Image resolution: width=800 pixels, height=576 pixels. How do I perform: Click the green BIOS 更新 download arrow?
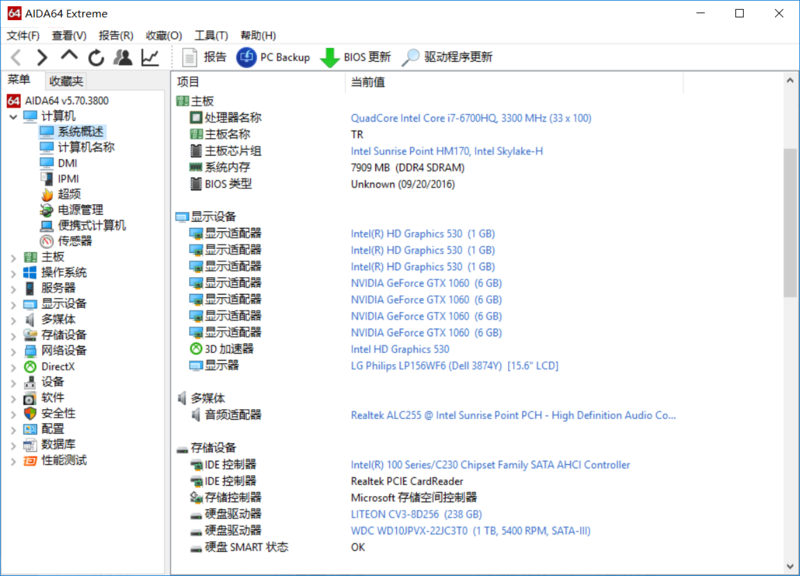pyautogui.click(x=330, y=58)
